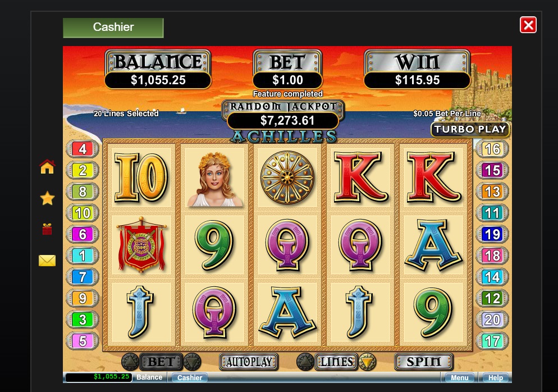The image size is (558, 392).
Task: Increase lines with the up arrow
Action: [305, 362]
